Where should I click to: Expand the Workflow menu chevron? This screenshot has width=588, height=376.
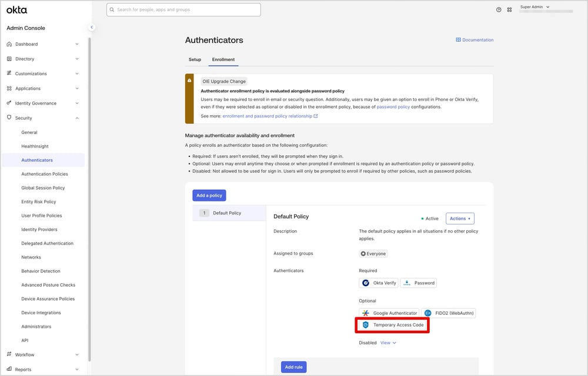[x=77, y=354]
